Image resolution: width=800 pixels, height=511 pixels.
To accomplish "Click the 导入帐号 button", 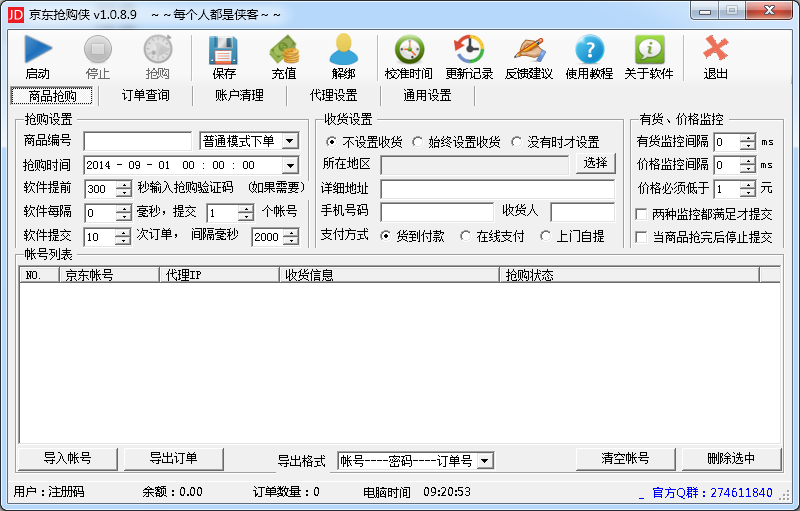I will point(67,458).
